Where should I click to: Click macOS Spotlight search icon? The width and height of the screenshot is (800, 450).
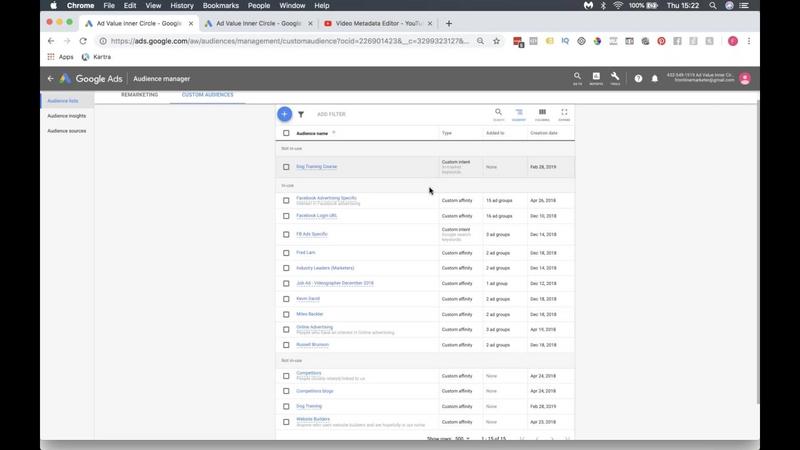point(712,6)
